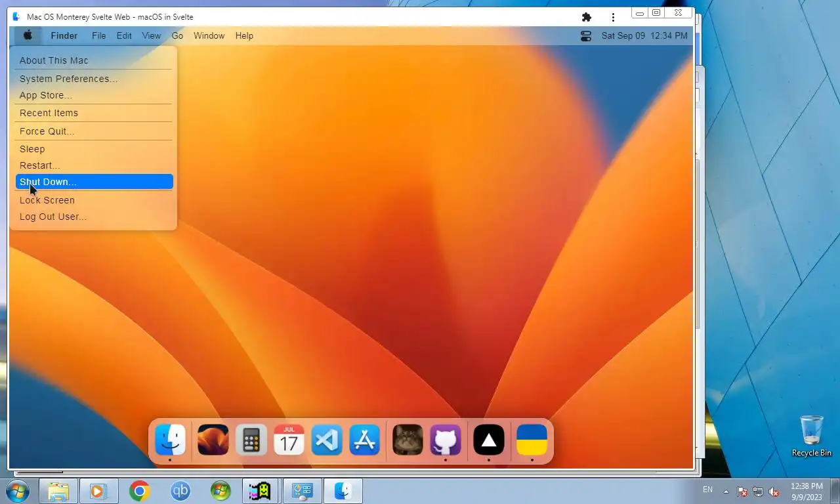Viewport: 840px width, 504px height.
Task: Open Control Center toggles icon in menu bar
Action: (586, 36)
